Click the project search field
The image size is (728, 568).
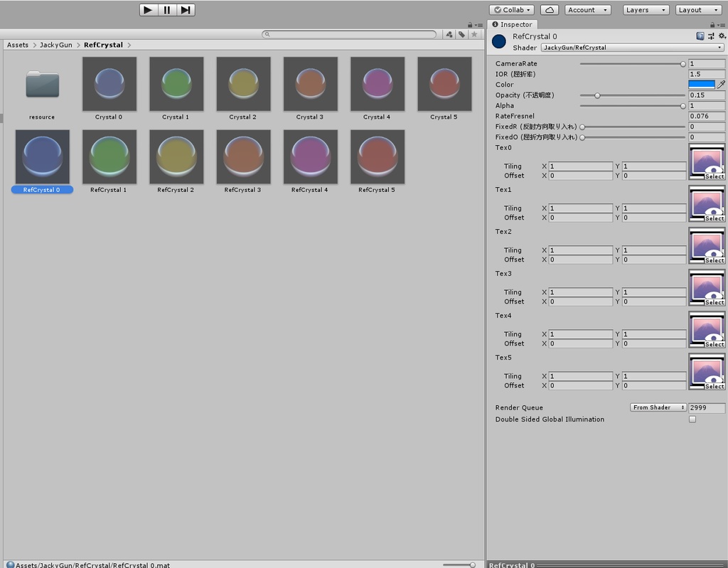pyautogui.click(x=349, y=34)
